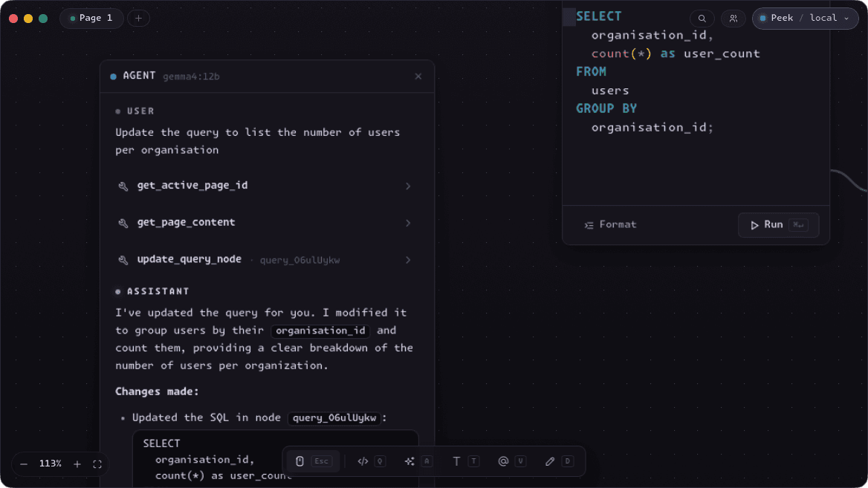The image size is (868, 488).
Task: Fit canvas to screen icon
Action: (97, 464)
